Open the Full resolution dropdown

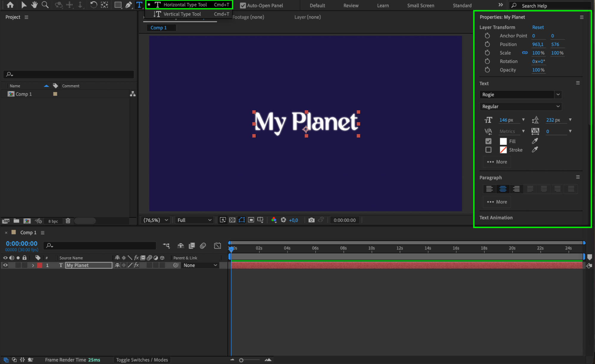tap(194, 220)
